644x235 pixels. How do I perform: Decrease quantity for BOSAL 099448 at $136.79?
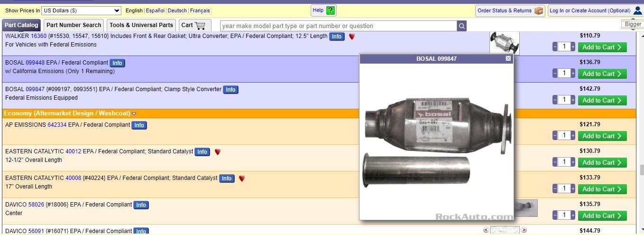coord(555,73)
